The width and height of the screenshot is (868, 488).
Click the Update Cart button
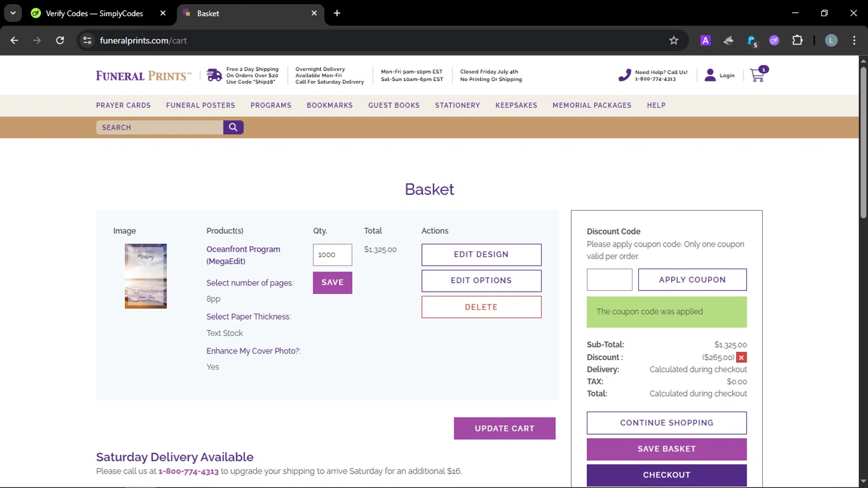pos(505,428)
